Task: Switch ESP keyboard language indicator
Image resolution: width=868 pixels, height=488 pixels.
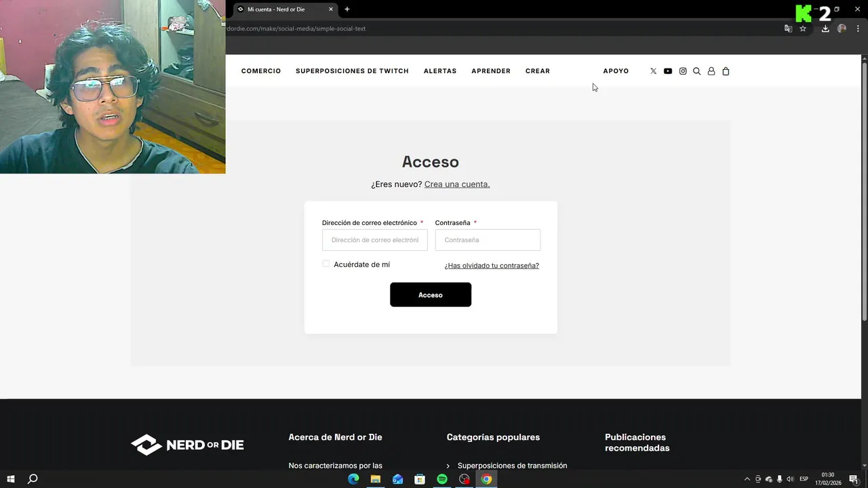Action: pyautogui.click(x=804, y=479)
